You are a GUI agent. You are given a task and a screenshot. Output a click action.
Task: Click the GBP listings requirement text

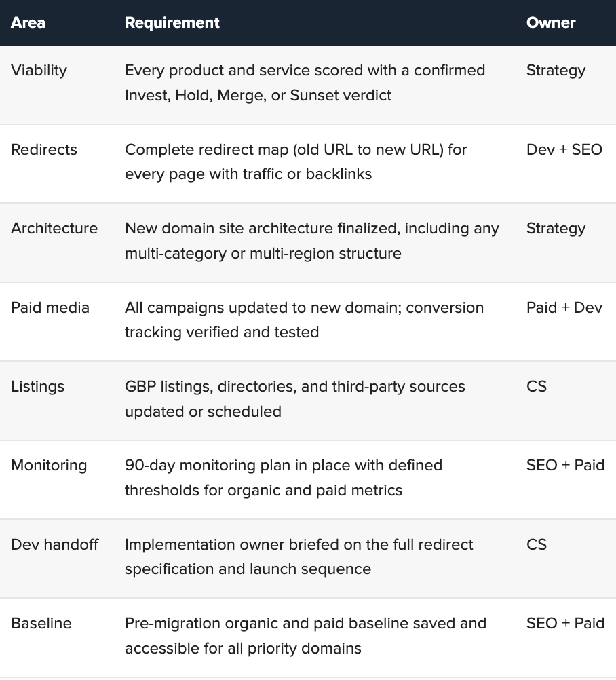[x=295, y=399]
